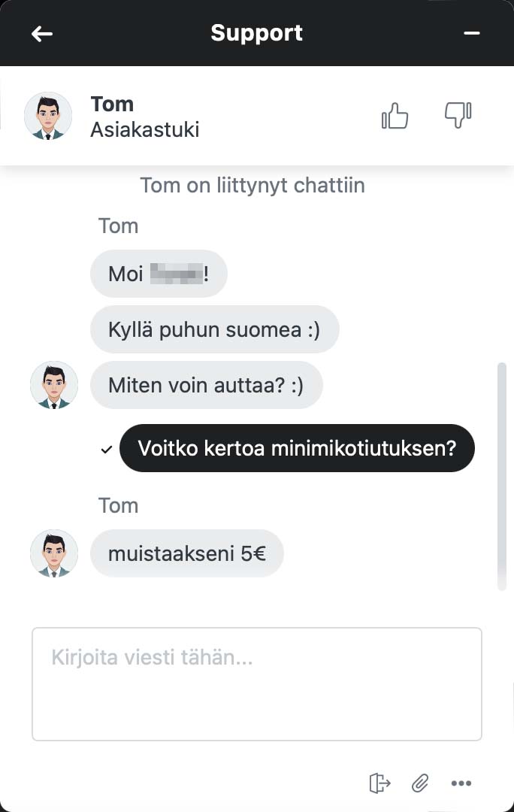
Task: Rate the chat with thumbs up
Action: 395,116
